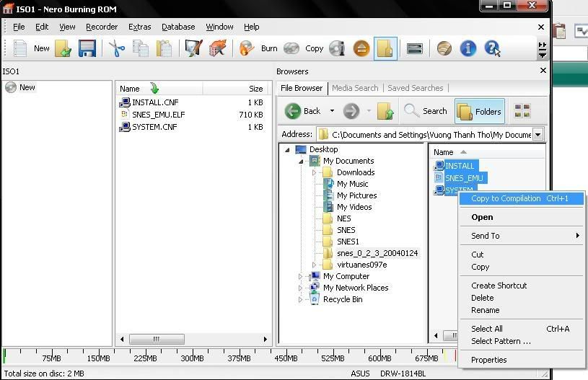Toggle the Folders pane button
This screenshot has width=588, height=380.
point(480,111)
